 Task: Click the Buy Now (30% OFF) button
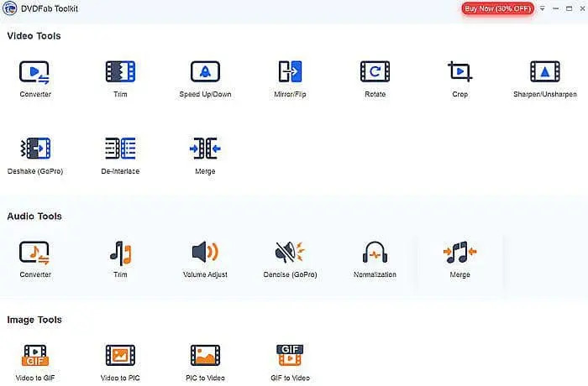click(x=497, y=8)
